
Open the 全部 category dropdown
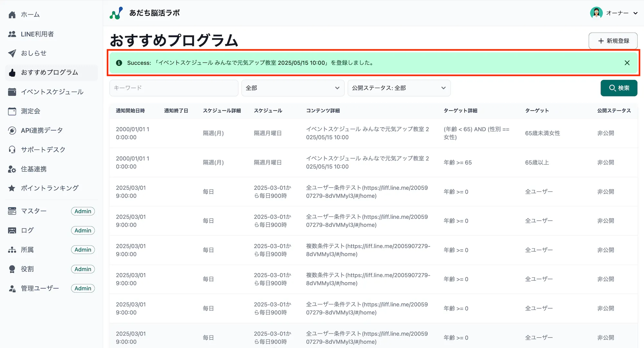(x=292, y=88)
